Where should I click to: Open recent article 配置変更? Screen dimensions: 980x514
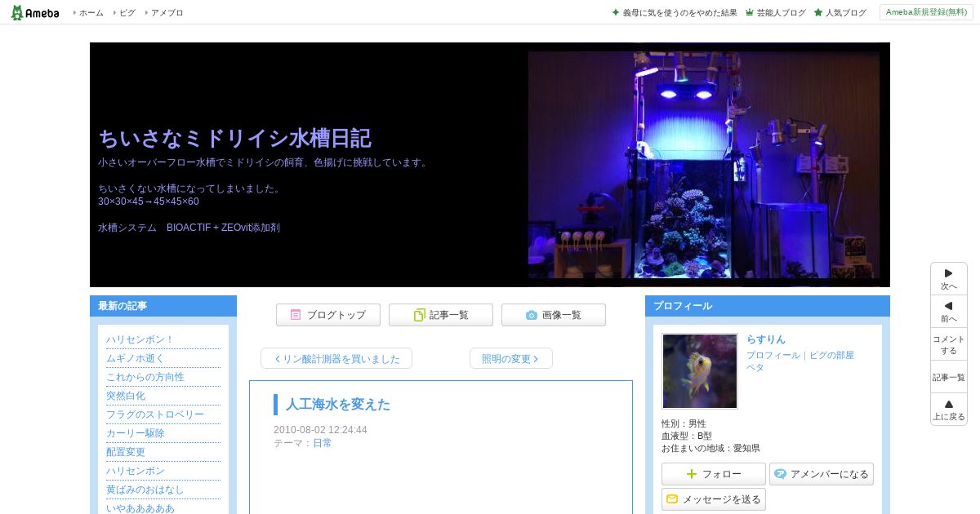tap(125, 452)
